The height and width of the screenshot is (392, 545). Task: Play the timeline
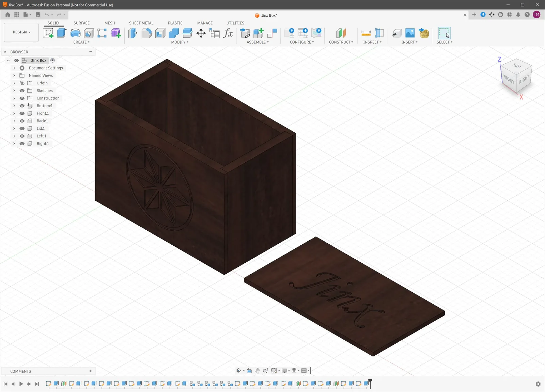tap(21, 384)
